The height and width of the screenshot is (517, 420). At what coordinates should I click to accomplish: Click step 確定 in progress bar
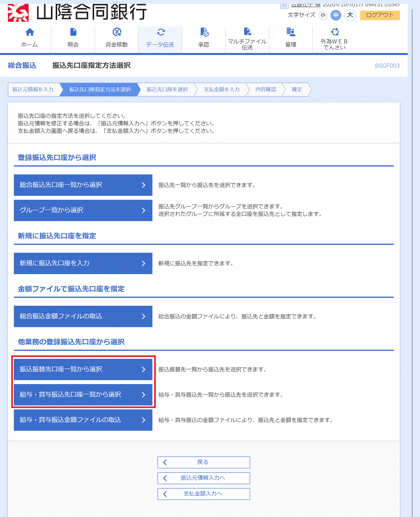click(297, 89)
